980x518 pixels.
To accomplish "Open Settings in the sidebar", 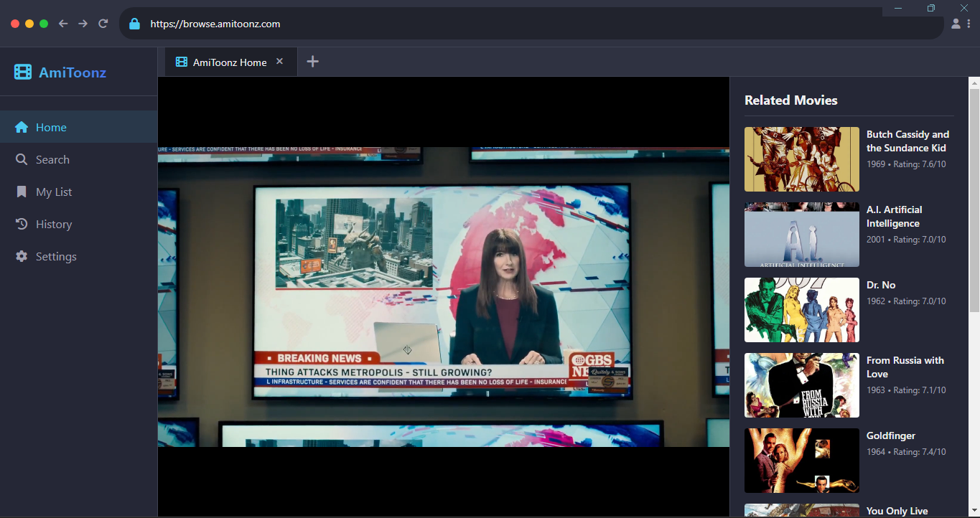I will (x=78, y=256).
